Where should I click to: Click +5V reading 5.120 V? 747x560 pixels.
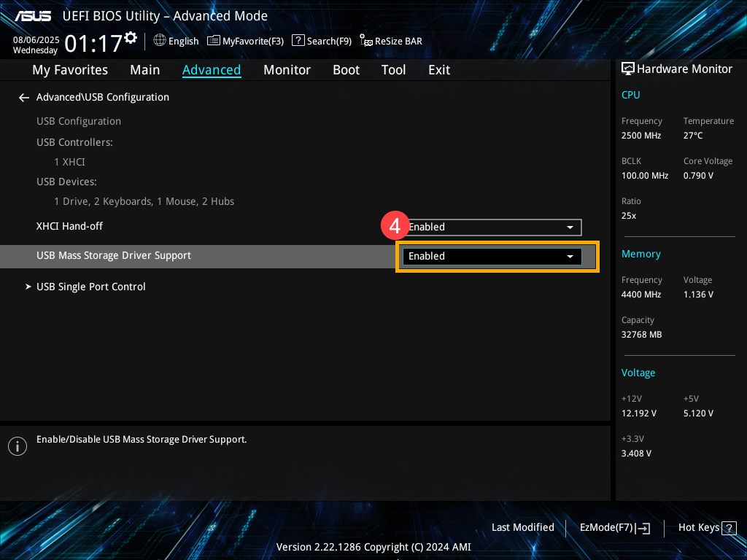point(698,413)
